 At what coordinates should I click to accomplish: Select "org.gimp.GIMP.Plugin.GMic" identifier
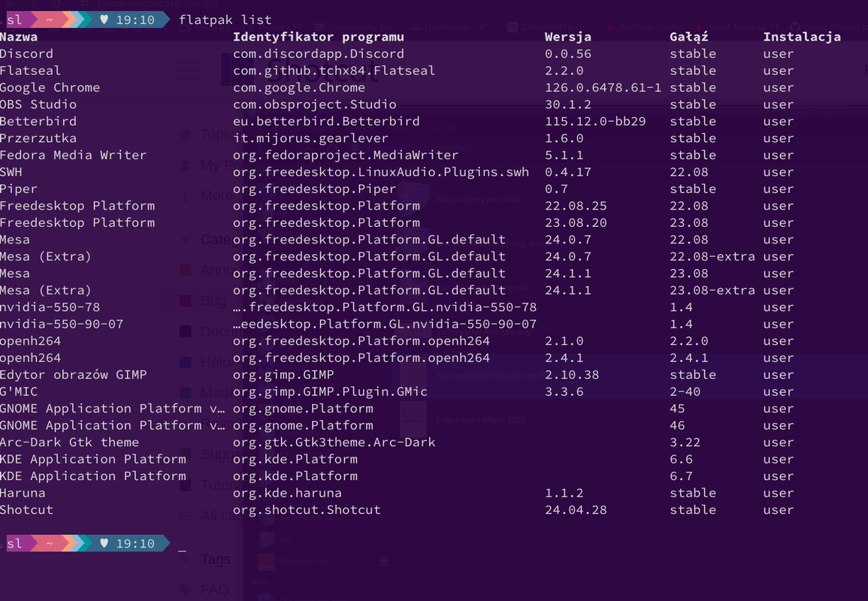click(330, 391)
